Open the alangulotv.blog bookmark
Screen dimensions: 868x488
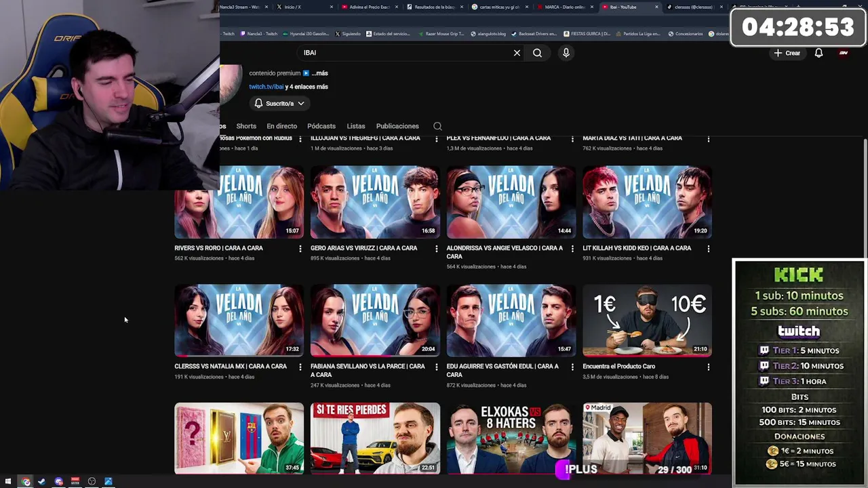pos(488,34)
